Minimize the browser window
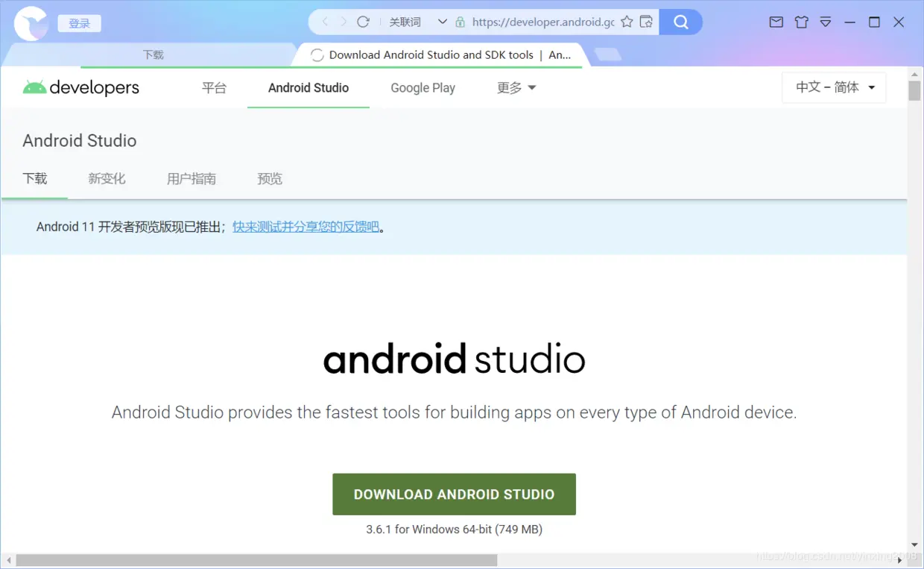 [x=849, y=22]
